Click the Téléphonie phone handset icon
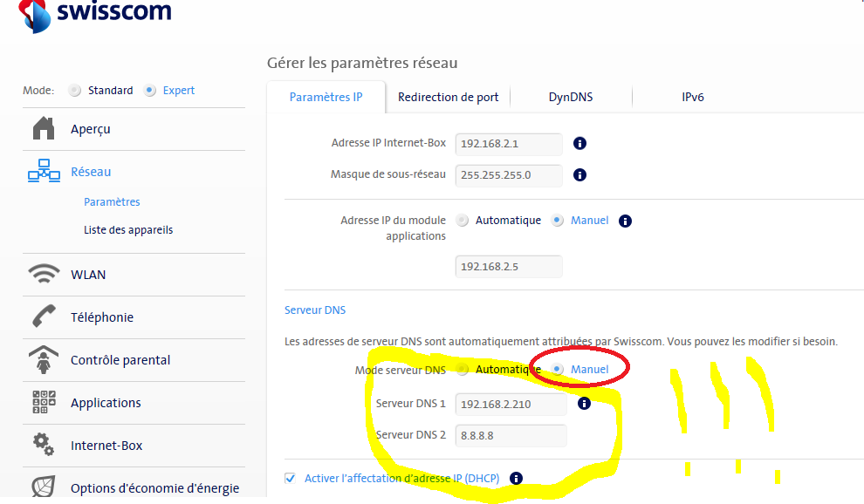 (x=43, y=317)
